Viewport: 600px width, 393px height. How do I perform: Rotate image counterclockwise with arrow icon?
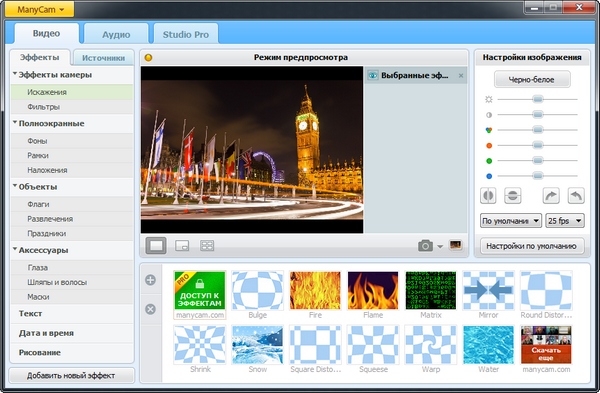(x=576, y=196)
